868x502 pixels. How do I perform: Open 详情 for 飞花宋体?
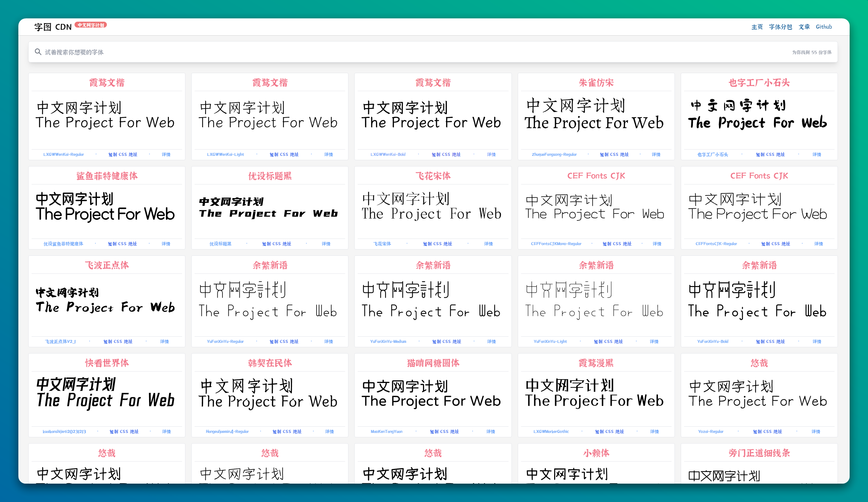(x=488, y=244)
